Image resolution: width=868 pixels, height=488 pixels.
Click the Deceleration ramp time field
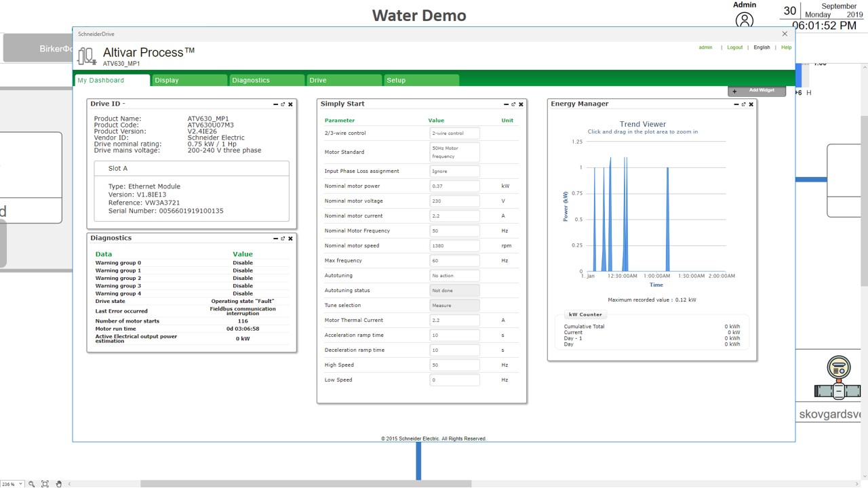coord(454,350)
